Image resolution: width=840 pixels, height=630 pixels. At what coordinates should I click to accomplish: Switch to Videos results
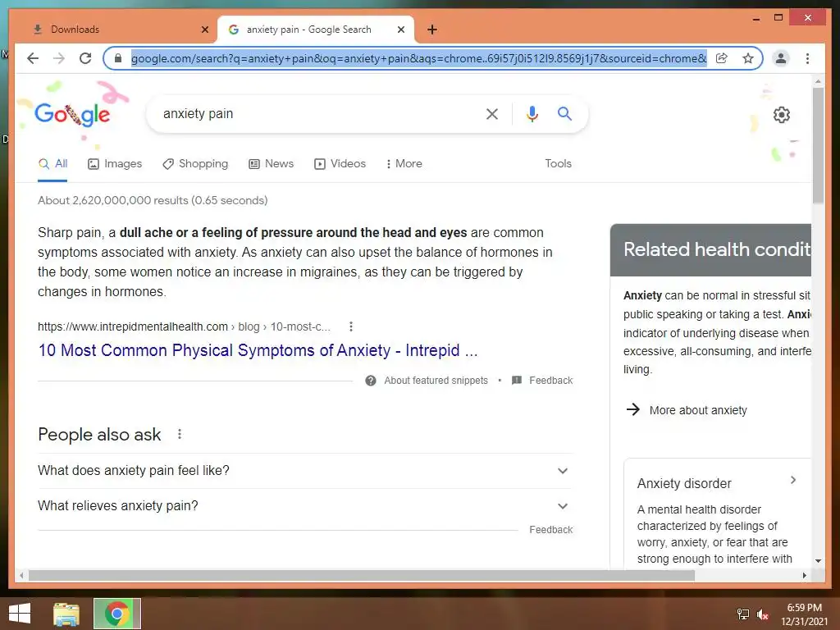point(340,164)
